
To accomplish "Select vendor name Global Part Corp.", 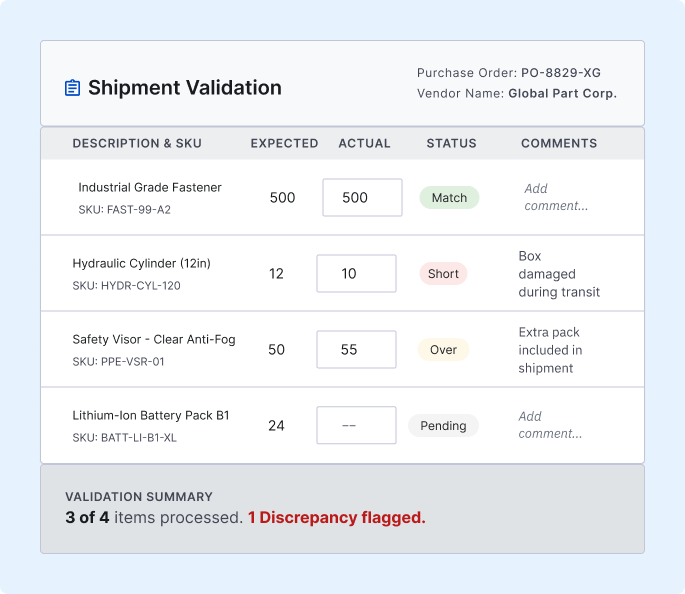I will pos(563,93).
